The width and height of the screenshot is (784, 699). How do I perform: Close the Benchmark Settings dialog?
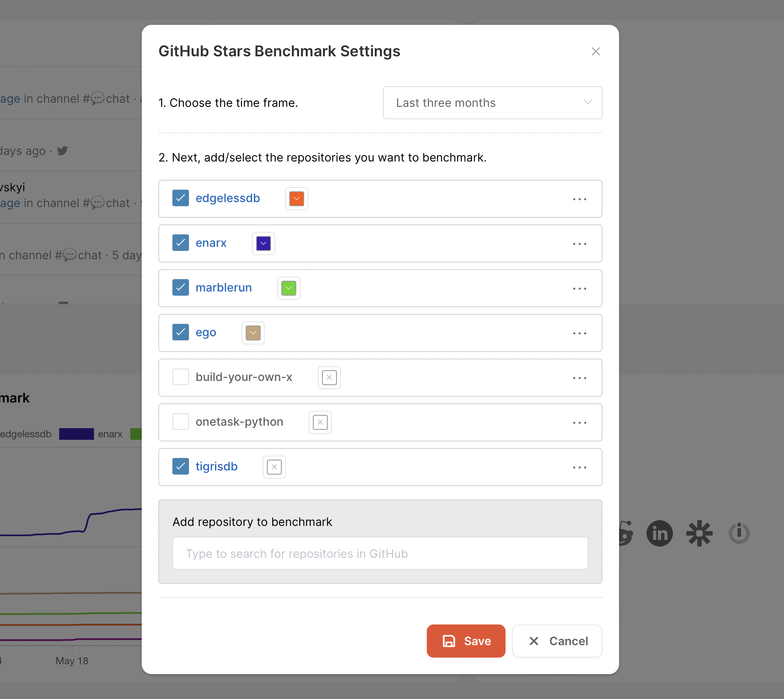click(x=595, y=51)
